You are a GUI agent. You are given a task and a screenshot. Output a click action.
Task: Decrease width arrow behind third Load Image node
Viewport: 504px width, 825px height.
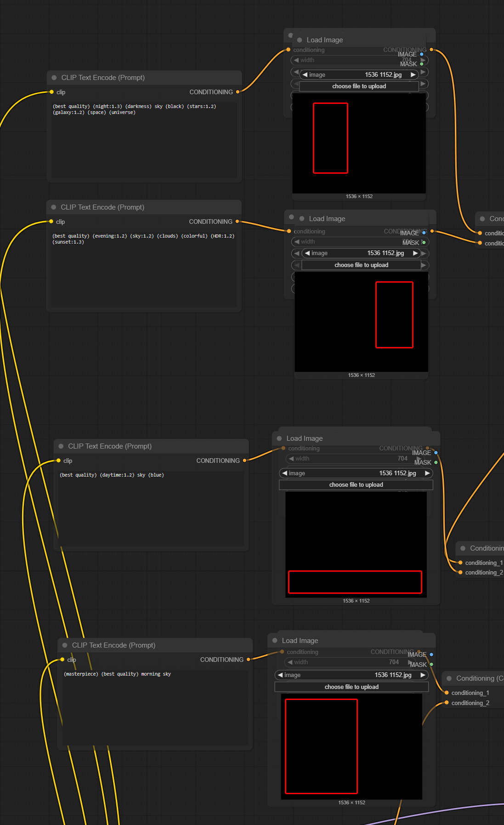pyautogui.click(x=291, y=459)
